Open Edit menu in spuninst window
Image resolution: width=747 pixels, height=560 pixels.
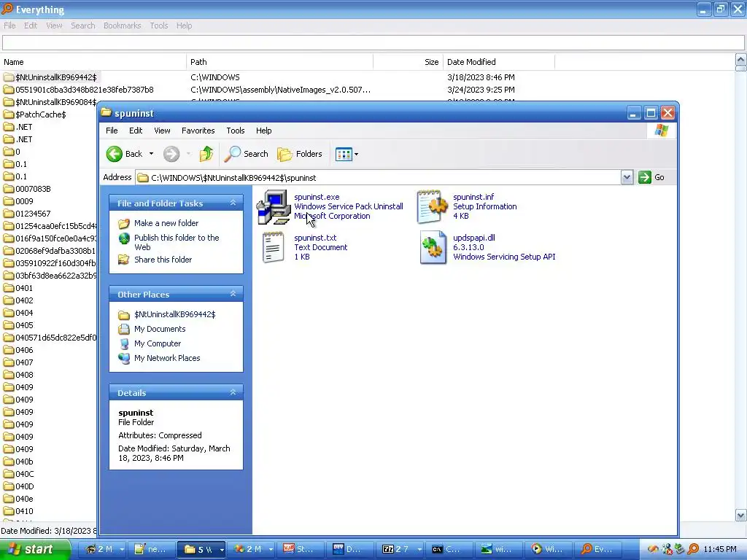[136, 131]
